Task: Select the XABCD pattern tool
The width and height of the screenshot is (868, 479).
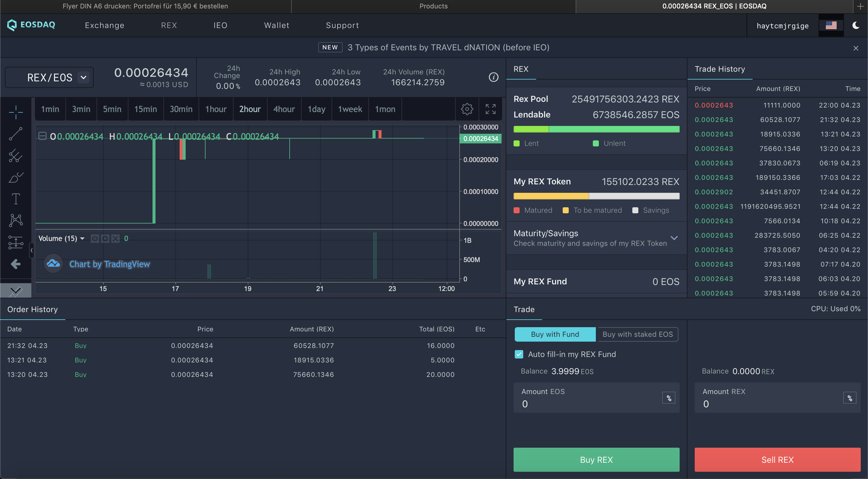Action: click(16, 220)
